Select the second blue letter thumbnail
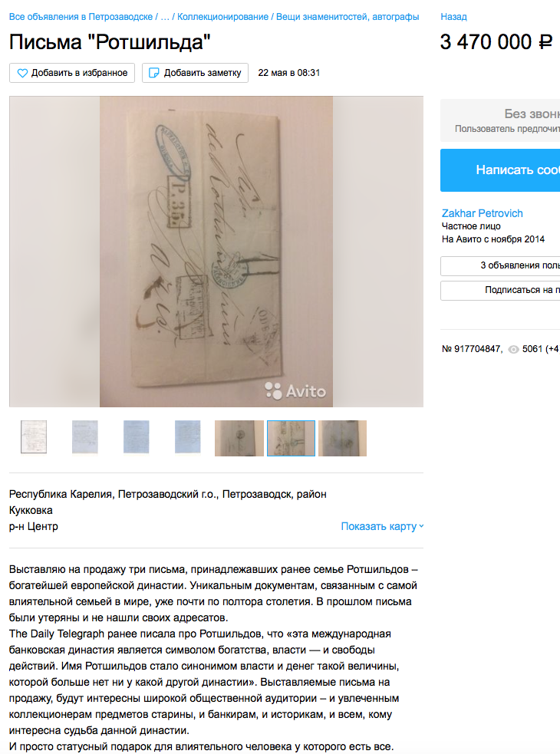Image resolution: width=560 pixels, height=754 pixels. coord(85,437)
